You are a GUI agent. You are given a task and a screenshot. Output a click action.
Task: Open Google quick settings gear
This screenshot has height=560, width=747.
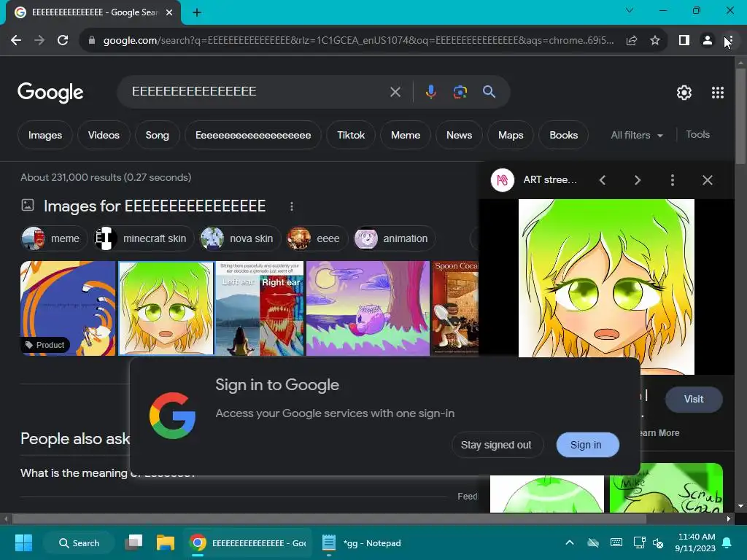(684, 93)
